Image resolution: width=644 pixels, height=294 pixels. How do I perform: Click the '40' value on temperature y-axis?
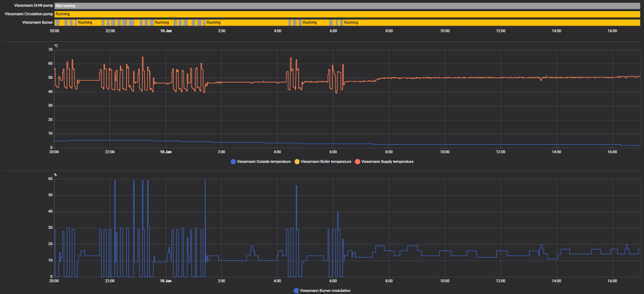coord(51,92)
